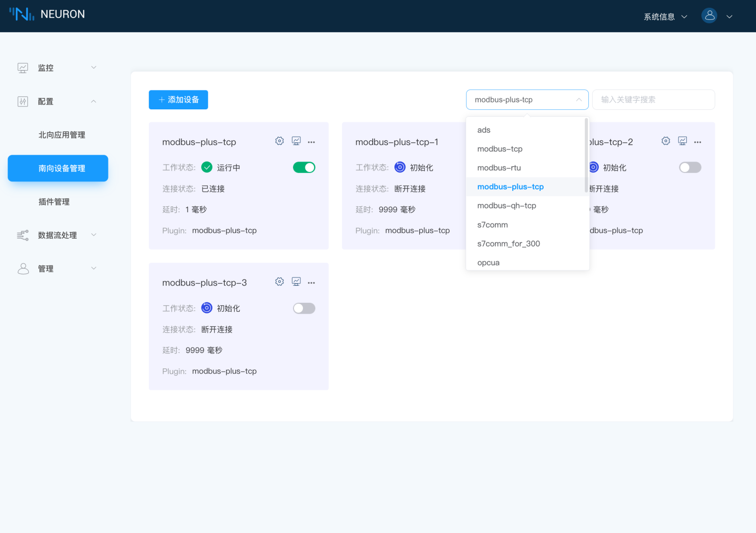Select modbus-qh-tcp from the plugin list
The width and height of the screenshot is (756, 533).
click(526, 205)
